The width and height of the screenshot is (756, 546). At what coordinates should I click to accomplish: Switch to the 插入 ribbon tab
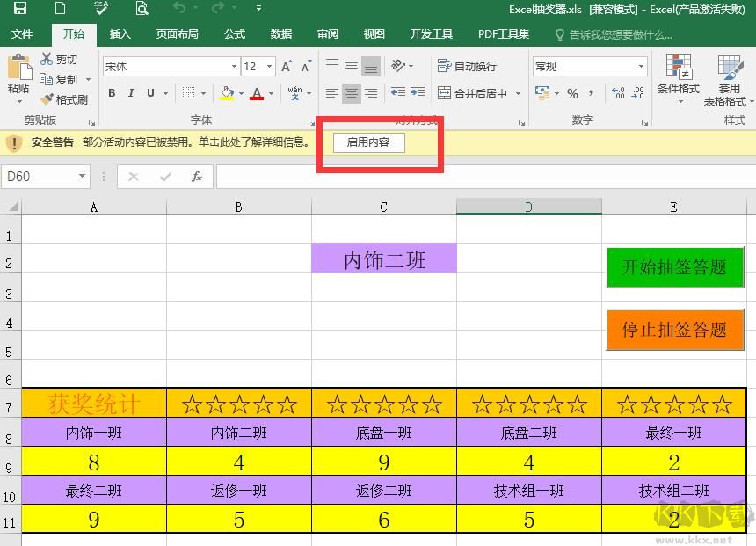click(x=120, y=34)
